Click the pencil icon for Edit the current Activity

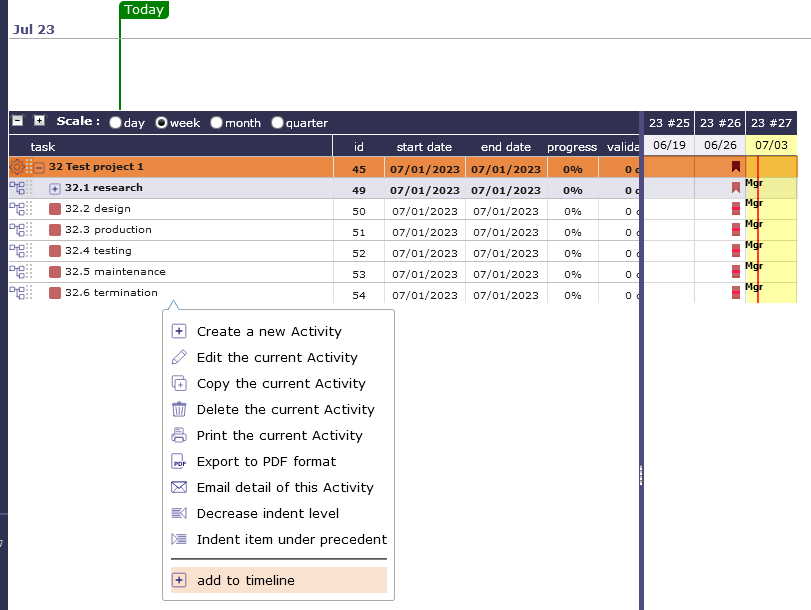179,357
